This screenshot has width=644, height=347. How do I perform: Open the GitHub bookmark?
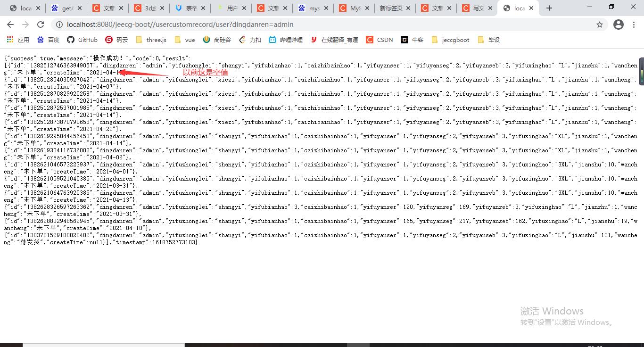pyautogui.click(x=83, y=40)
